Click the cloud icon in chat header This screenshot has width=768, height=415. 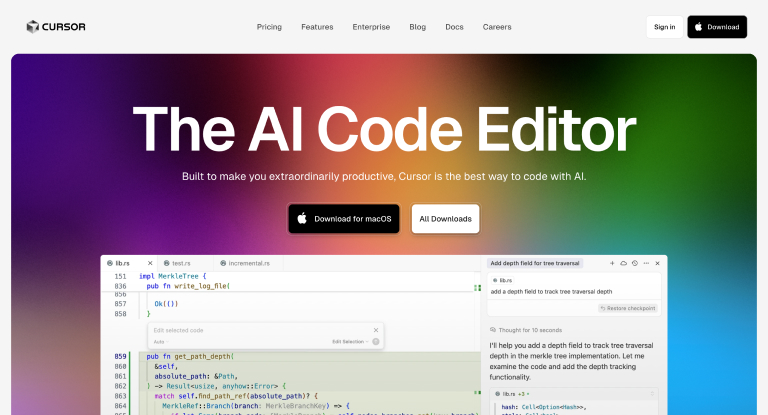coord(624,263)
